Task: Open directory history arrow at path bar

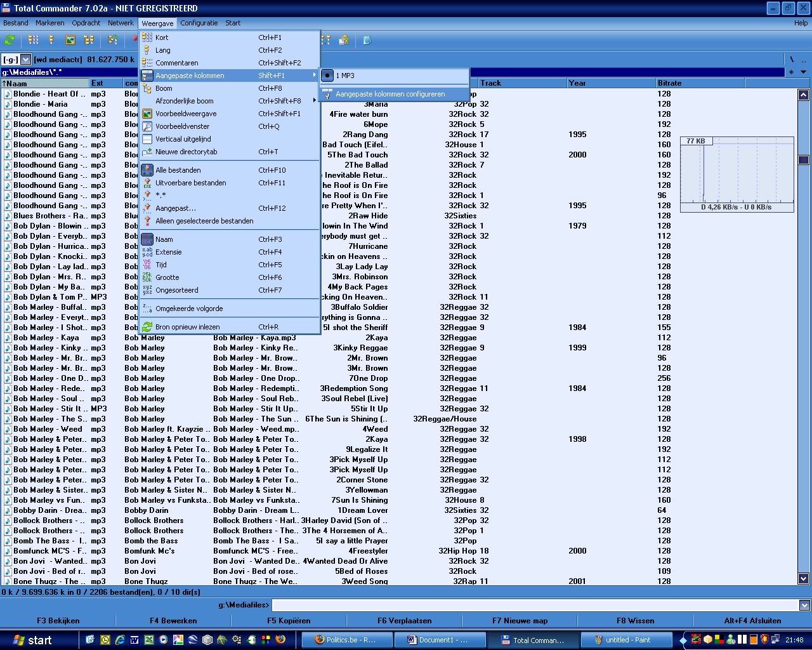Action: pos(803,72)
